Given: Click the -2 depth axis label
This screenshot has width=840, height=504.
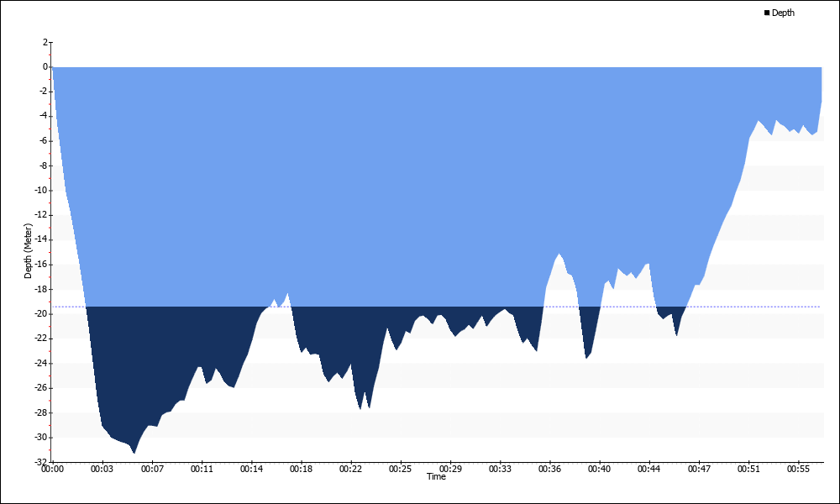Looking at the screenshot, I should [44, 92].
